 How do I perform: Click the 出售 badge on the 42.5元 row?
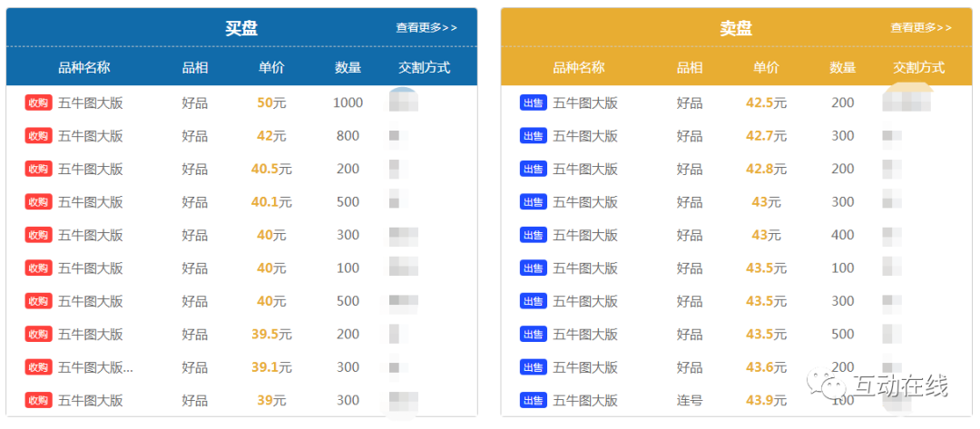[x=534, y=102]
